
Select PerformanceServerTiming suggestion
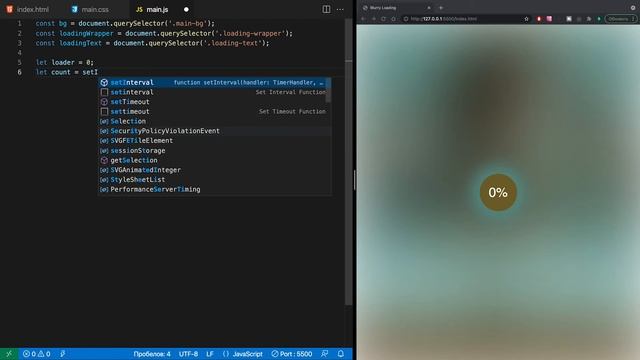215,189
